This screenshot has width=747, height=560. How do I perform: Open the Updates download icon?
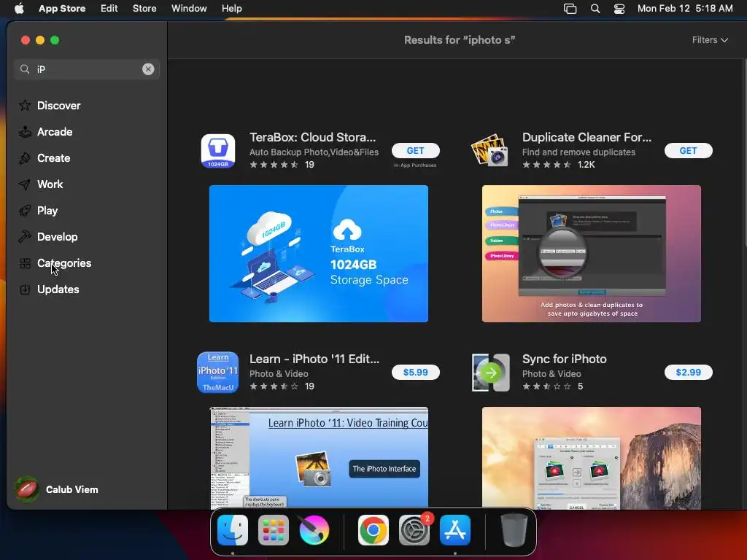pos(25,289)
